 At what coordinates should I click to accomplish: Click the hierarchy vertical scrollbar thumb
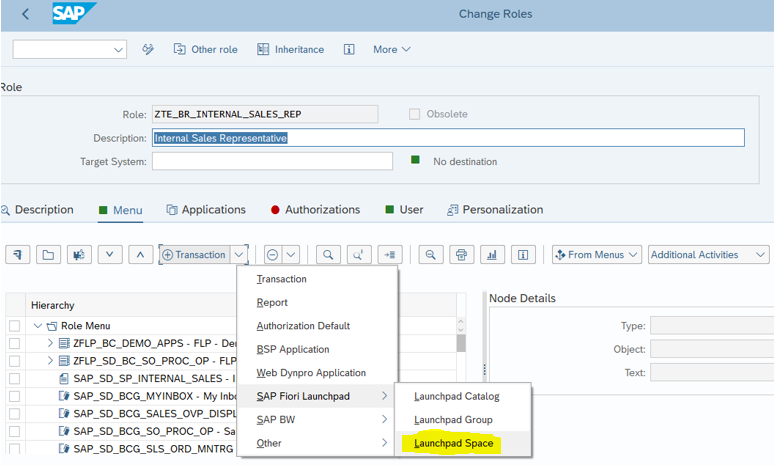(461, 343)
